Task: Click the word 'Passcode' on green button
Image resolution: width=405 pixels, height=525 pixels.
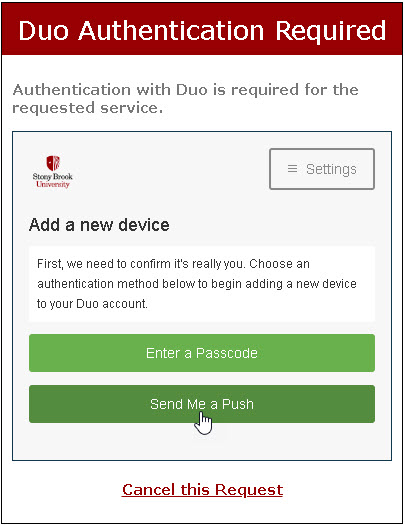Action: tap(227, 353)
